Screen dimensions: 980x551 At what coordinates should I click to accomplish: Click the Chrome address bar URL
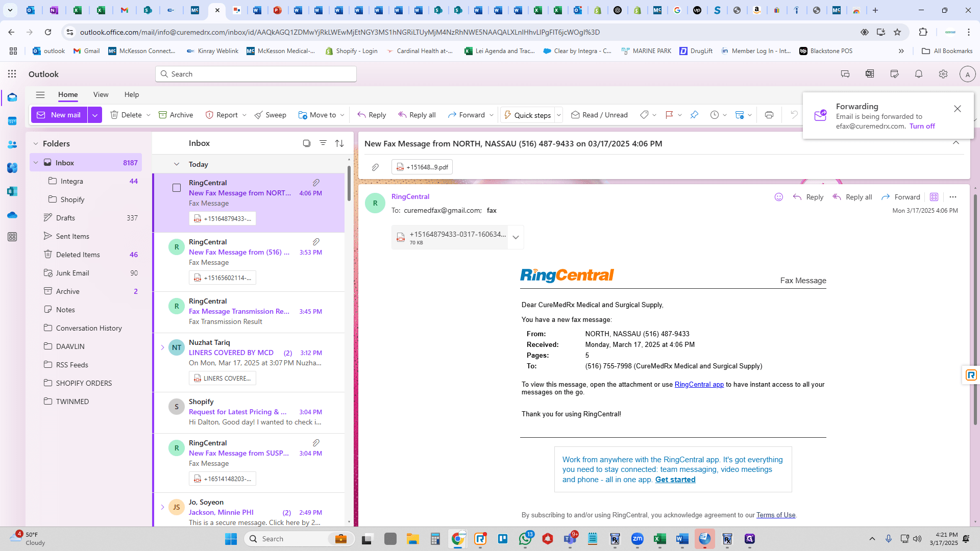(340, 32)
